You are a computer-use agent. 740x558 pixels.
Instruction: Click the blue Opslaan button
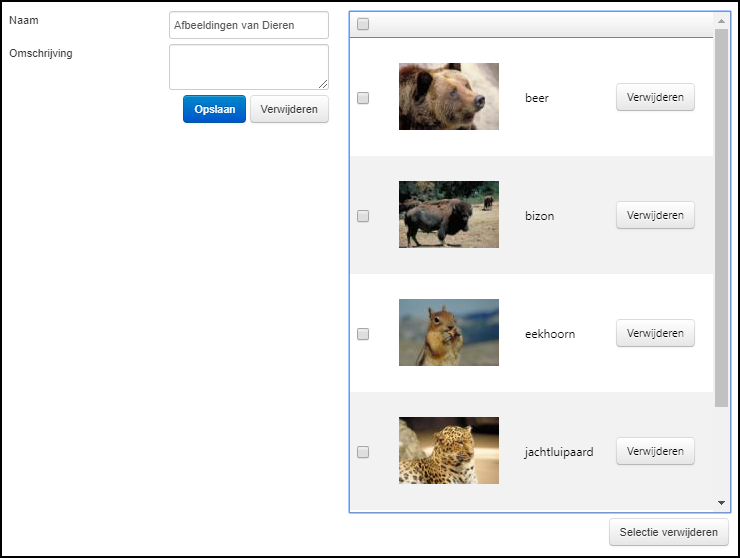[x=214, y=109]
